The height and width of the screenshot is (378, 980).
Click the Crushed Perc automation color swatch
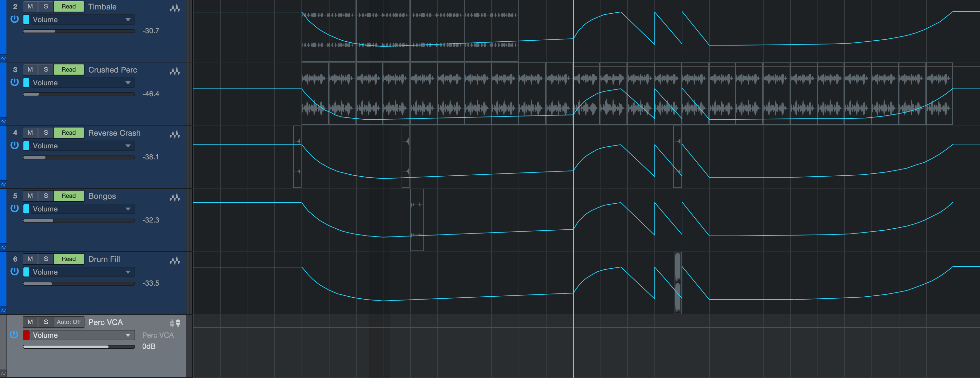pyautogui.click(x=26, y=83)
